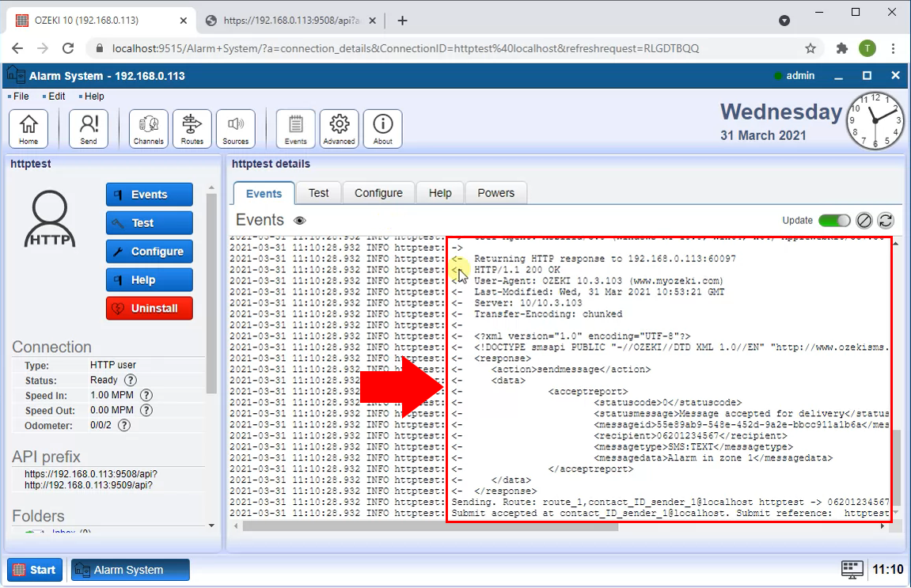
Task: Click the help icon beside Speed In
Action: (146, 395)
